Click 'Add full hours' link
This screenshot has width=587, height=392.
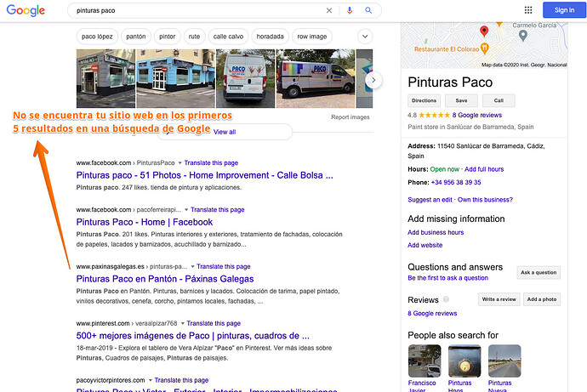(x=484, y=169)
